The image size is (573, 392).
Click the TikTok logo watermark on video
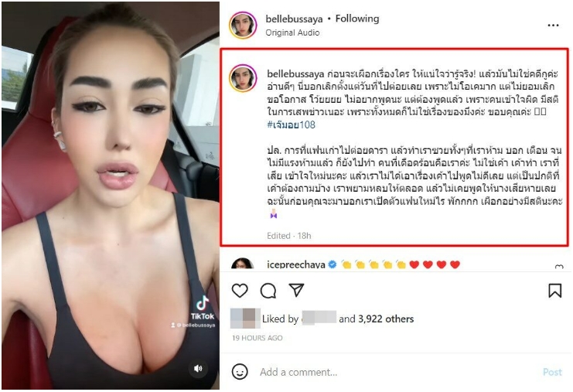203,308
